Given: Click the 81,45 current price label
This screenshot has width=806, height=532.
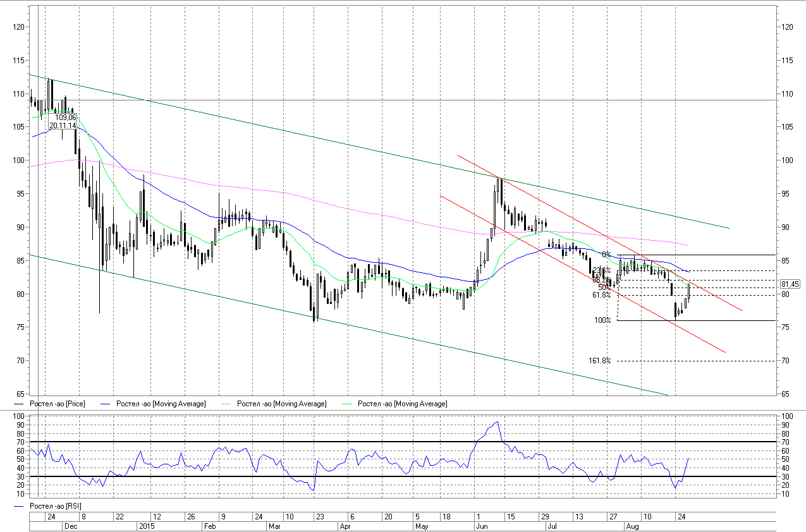Looking at the screenshot, I should click(x=791, y=284).
